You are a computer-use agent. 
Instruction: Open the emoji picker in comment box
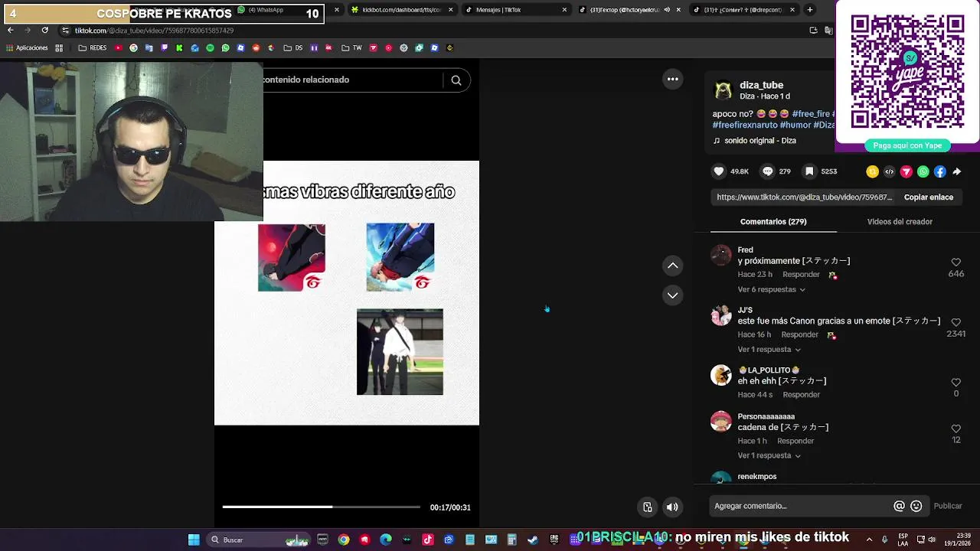916,506
